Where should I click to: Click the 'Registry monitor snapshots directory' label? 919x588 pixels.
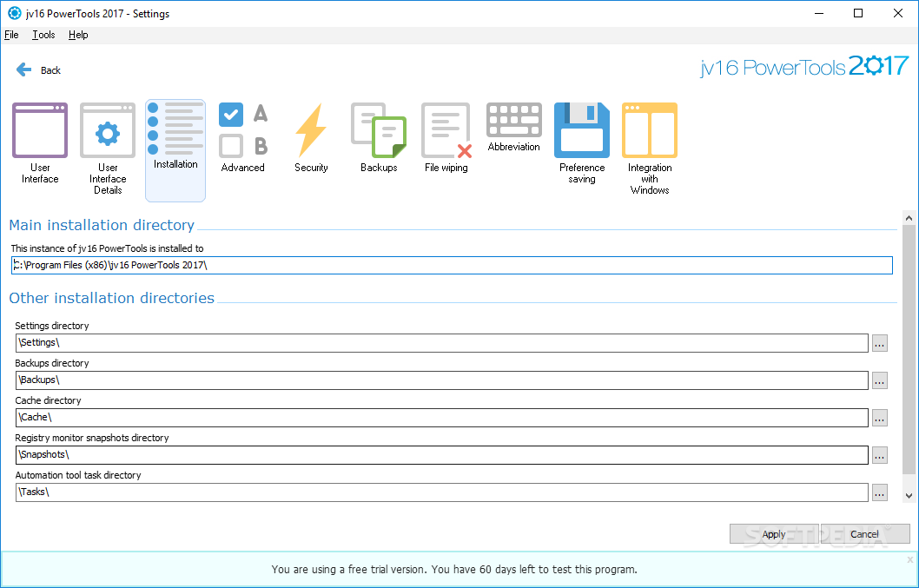[92, 438]
